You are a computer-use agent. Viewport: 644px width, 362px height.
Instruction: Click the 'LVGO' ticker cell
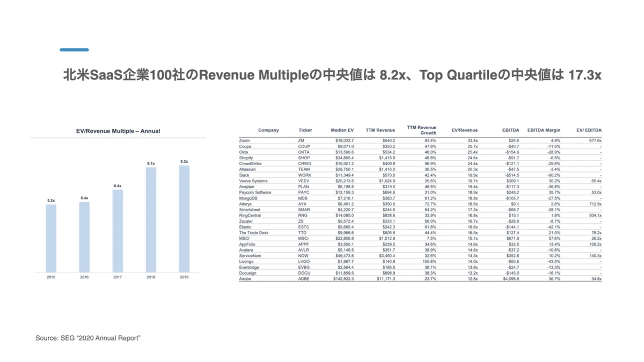(x=304, y=262)
